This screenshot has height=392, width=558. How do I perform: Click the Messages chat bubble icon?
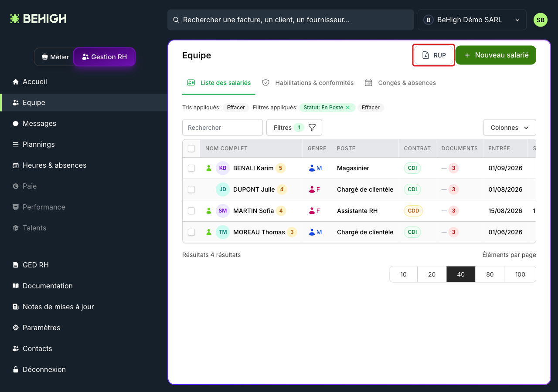(x=16, y=124)
